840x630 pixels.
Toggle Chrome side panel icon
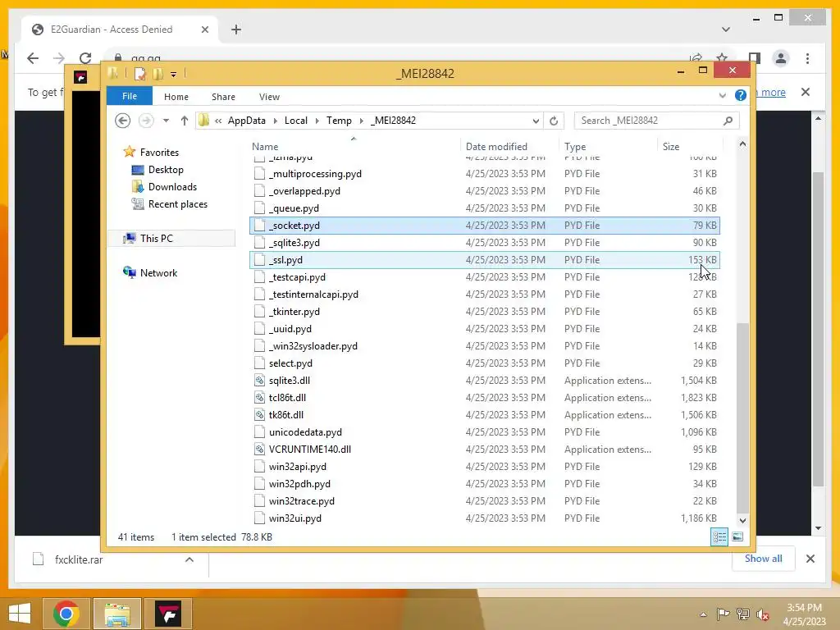pos(755,58)
